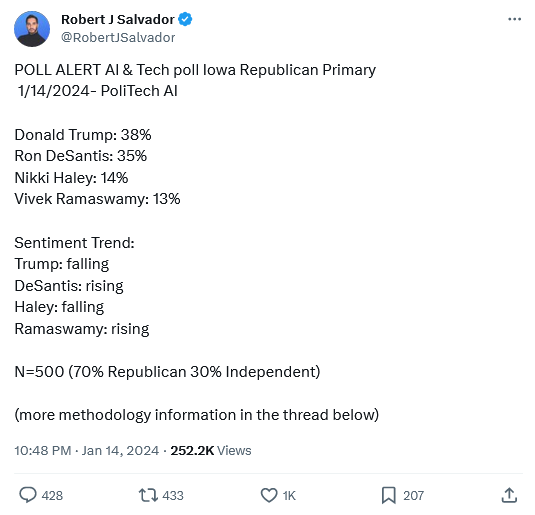Bookmark this tweet with the bookmark icon

click(389, 495)
